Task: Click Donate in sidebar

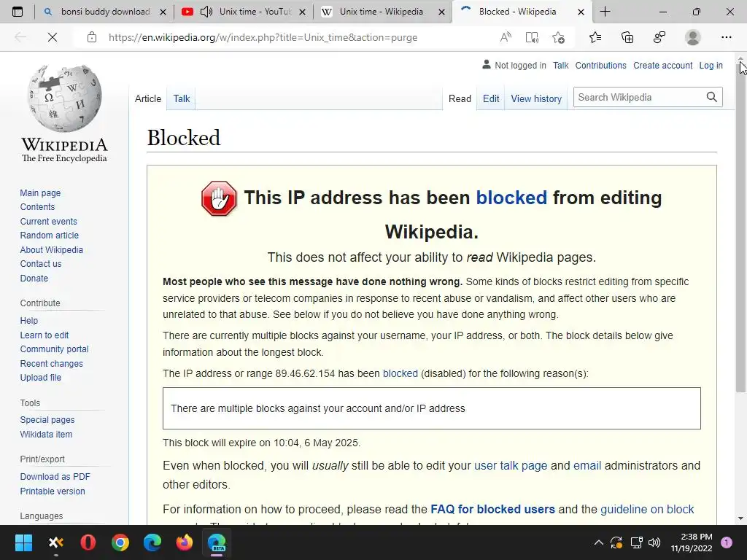Action: [34, 278]
